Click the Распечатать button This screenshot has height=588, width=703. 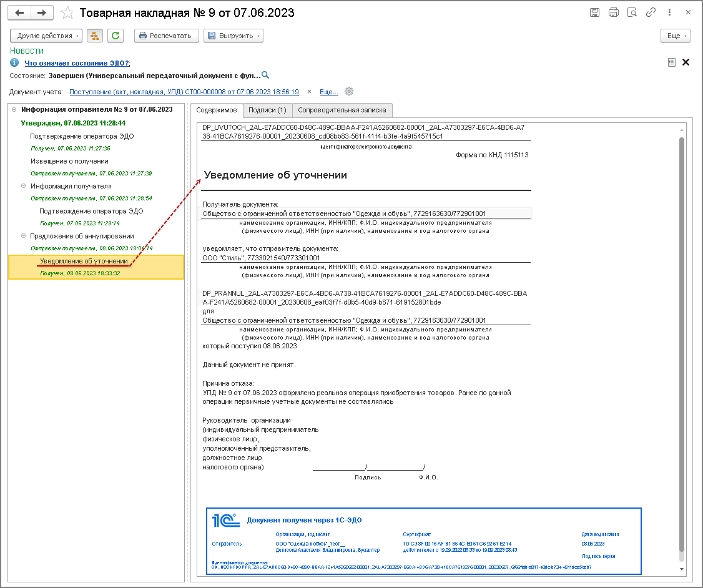click(166, 36)
